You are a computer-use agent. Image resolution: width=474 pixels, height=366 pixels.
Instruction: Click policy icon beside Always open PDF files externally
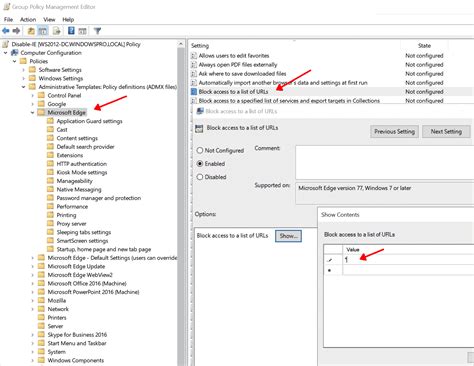coord(194,65)
